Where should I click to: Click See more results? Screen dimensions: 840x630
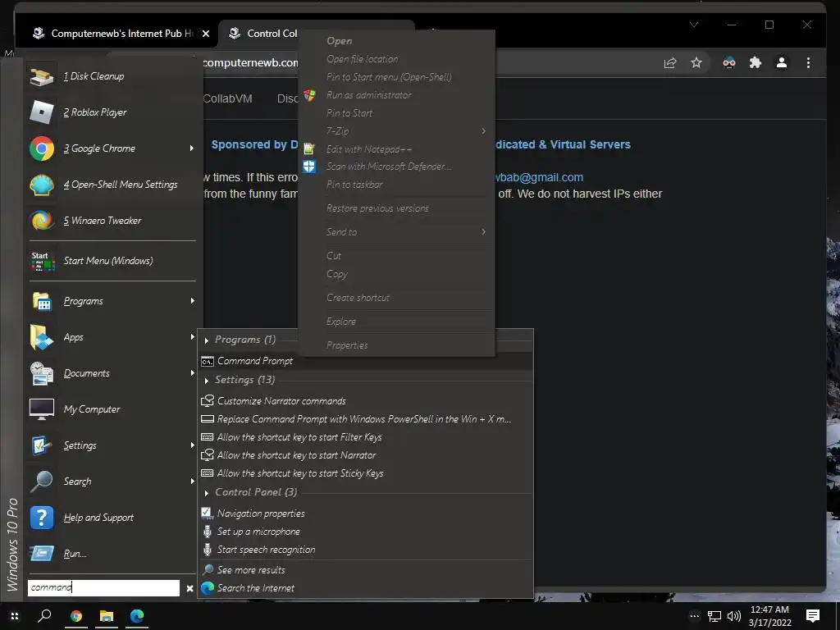(x=366, y=570)
